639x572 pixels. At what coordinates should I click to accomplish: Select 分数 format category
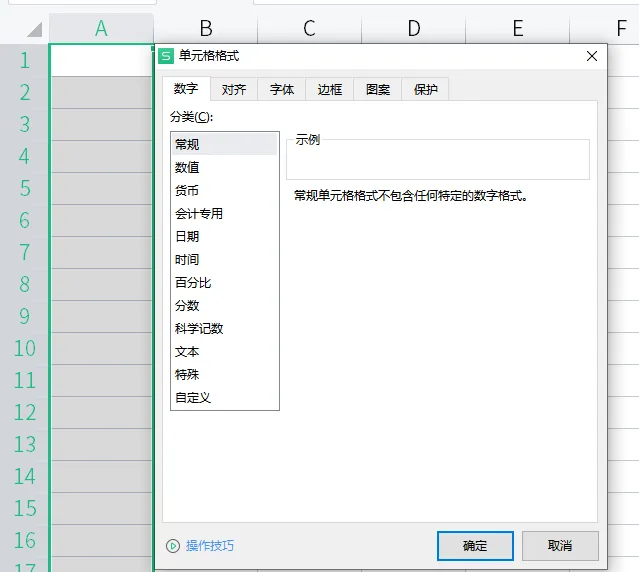[x=225, y=306]
